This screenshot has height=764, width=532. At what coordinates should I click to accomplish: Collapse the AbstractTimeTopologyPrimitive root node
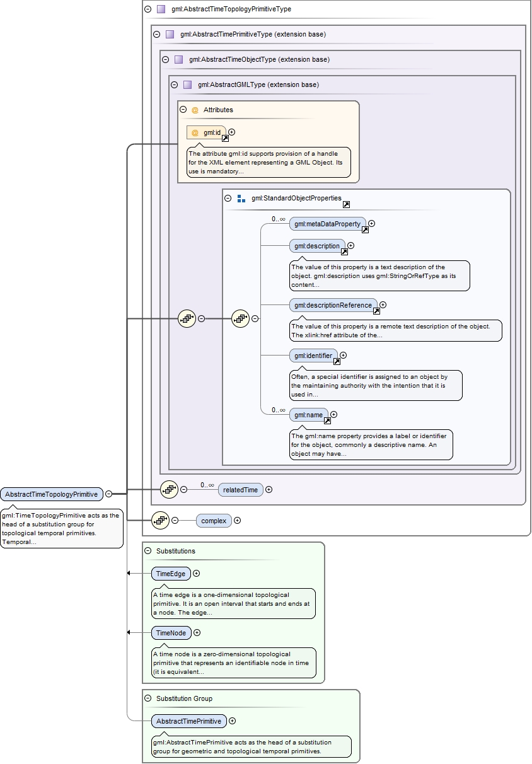[x=108, y=494]
